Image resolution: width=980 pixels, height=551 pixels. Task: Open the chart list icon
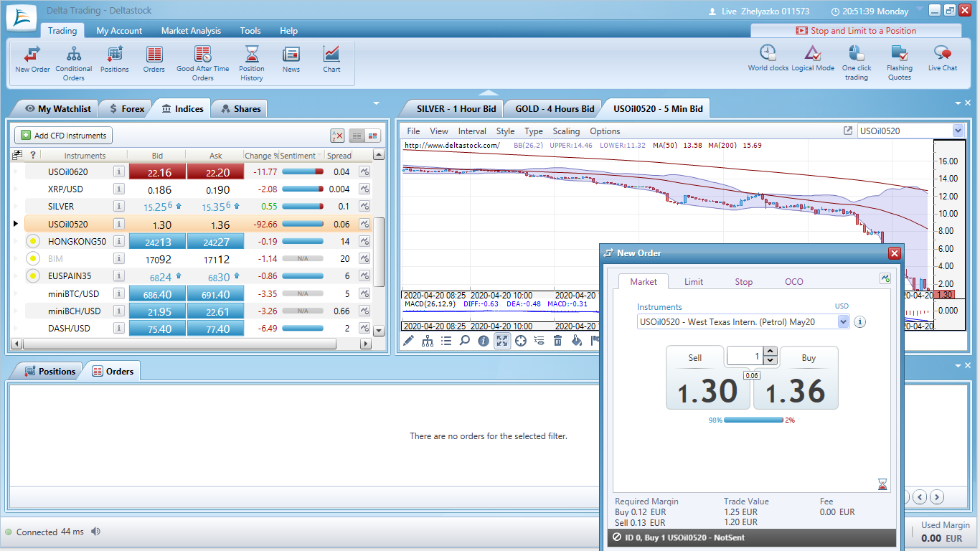click(446, 341)
